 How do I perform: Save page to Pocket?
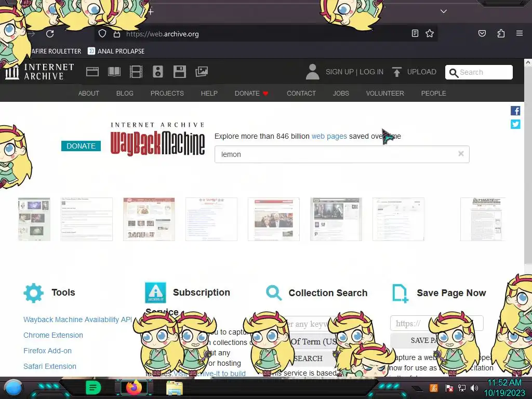pos(482,33)
